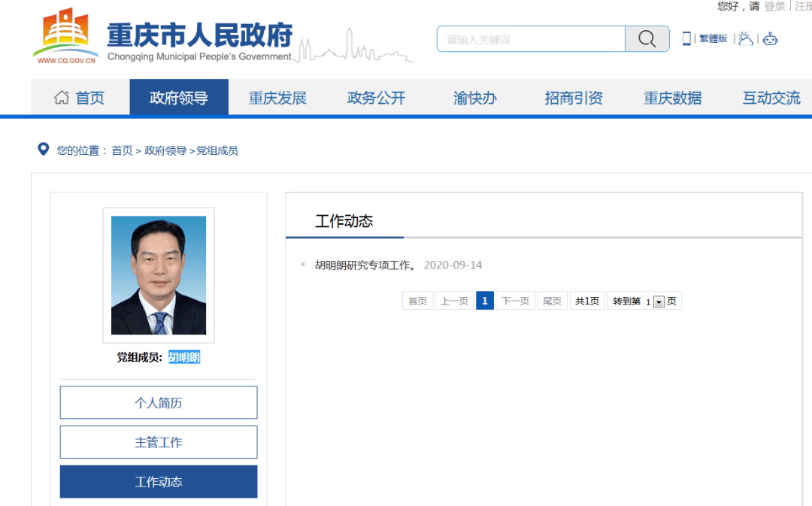Click the official portrait photo

click(x=159, y=275)
